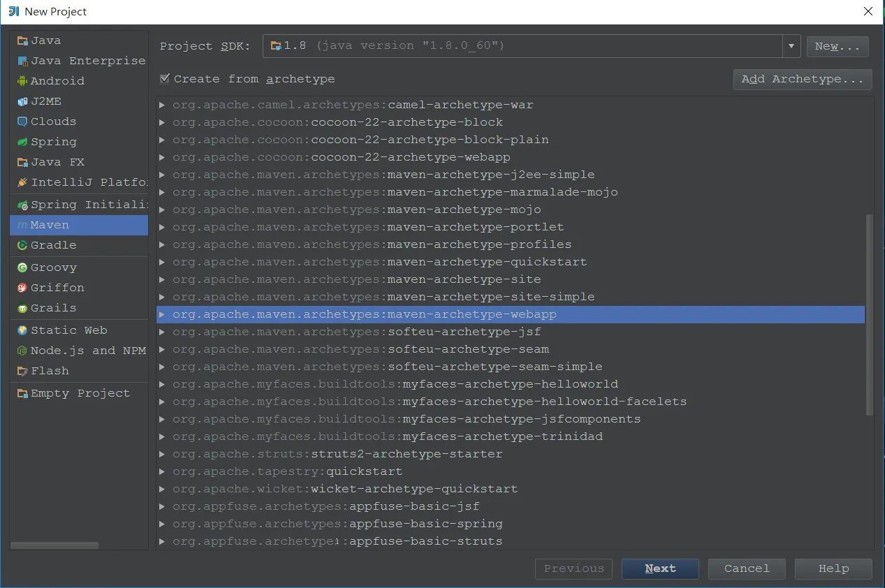Click the Spring Initializr icon
The width and height of the screenshot is (885, 588).
click(x=22, y=205)
